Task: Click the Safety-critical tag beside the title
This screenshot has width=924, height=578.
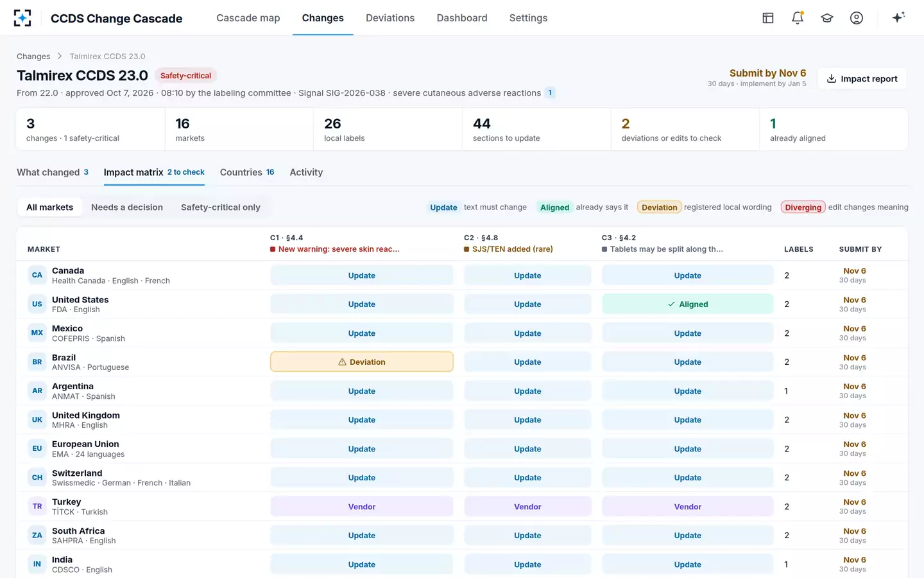Action: pyautogui.click(x=185, y=76)
